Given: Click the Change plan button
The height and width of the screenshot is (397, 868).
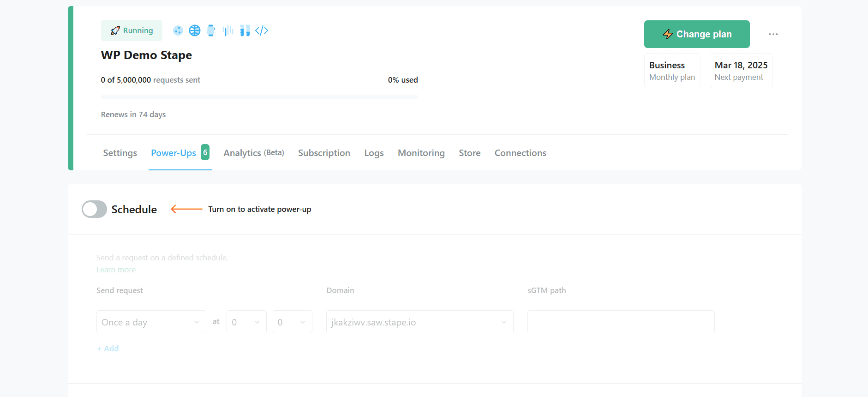Looking at the screenshot, I should point(697,34).
